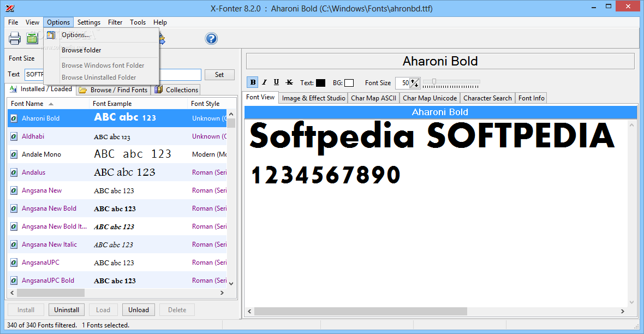Sort by the Font Name column header

48,104
